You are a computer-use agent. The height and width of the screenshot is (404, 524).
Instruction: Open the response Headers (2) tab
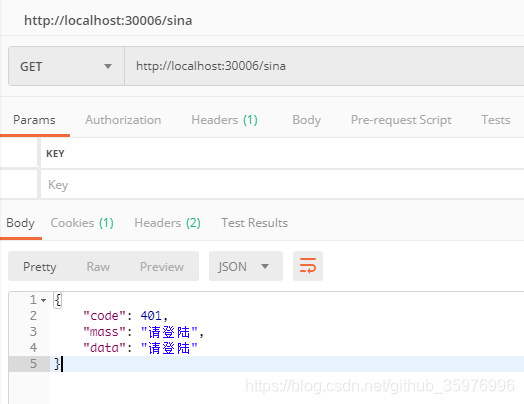[167, 223]
